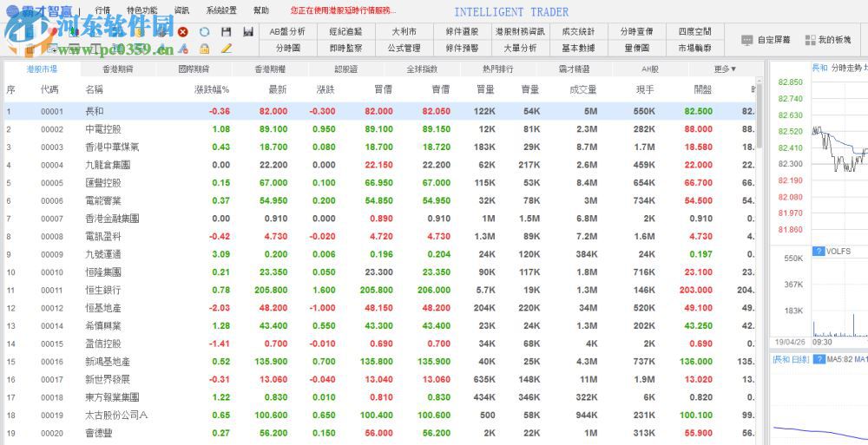Click the 成交統計 button
The width and height of the screenshot is (868, 445).
coord(578,31)
